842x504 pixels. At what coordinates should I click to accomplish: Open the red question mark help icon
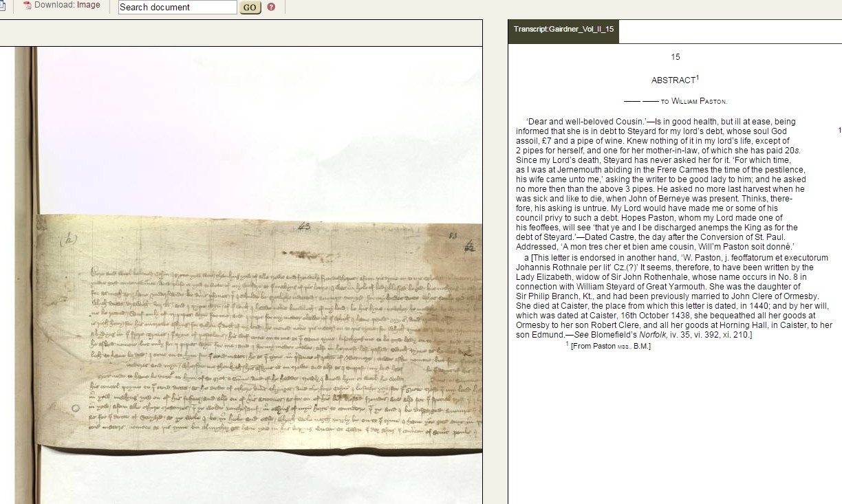(271, 7)
